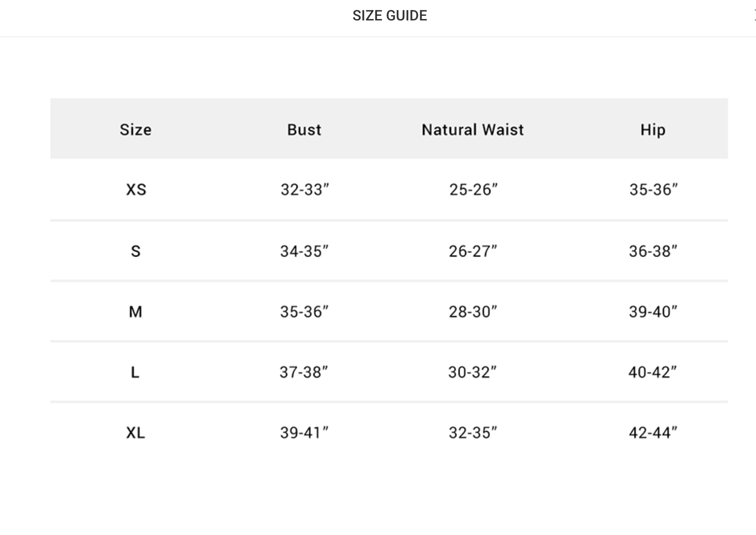Click the Natural Waist column header
The height and width of the screenshot is (535, 756).
tap(472, 130)
